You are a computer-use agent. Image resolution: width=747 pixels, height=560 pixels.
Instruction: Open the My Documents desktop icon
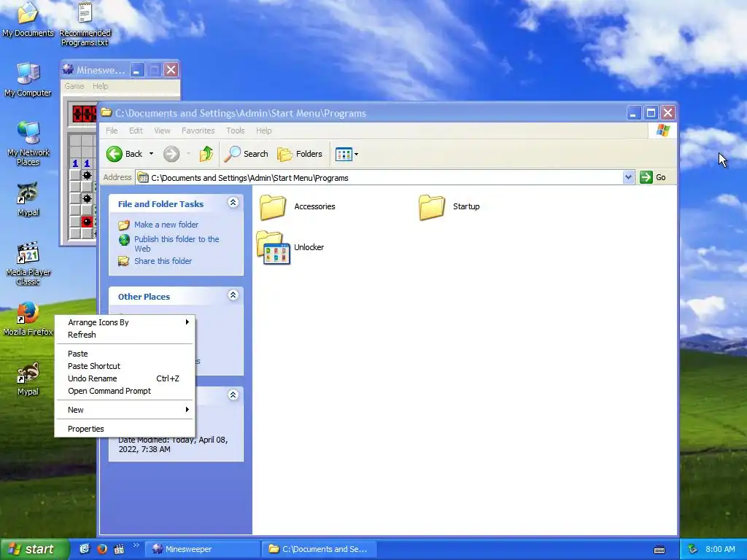tap(28, 19)
